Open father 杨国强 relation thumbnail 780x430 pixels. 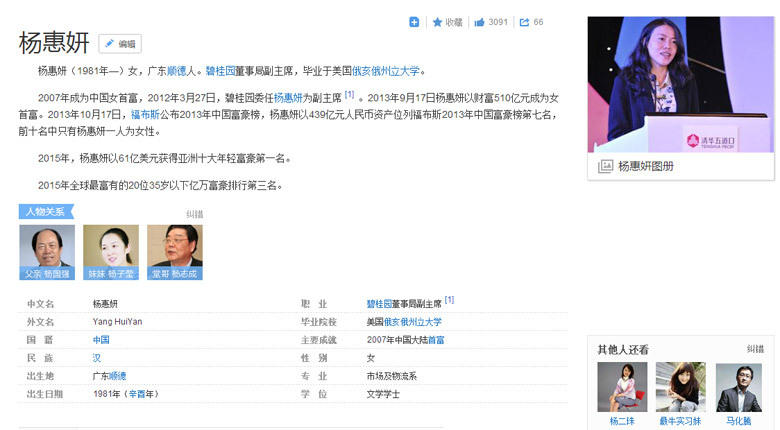[47, 252]
